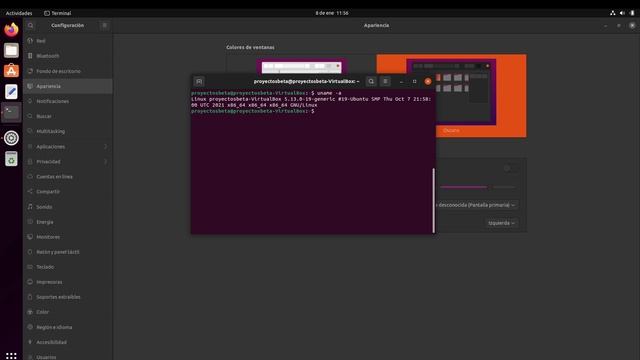The height and width of the screenshot is (360, 640).
Task: Open Región e idioma settings
Action: click(68, 327)
